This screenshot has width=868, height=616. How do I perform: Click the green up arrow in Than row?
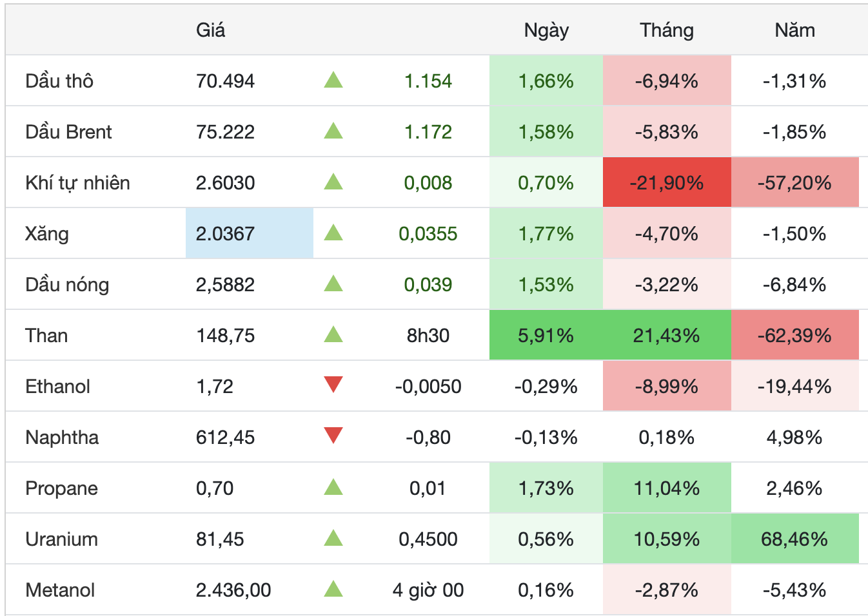[x=333, y=334]
